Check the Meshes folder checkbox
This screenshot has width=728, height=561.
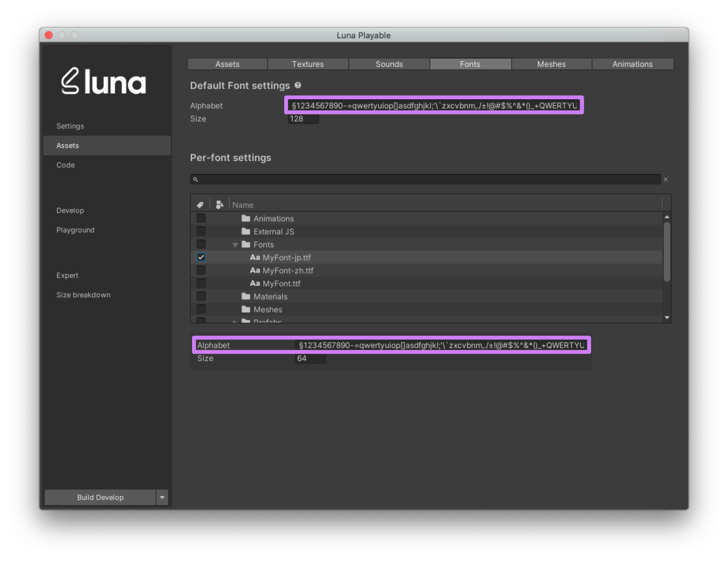point(201,309)
